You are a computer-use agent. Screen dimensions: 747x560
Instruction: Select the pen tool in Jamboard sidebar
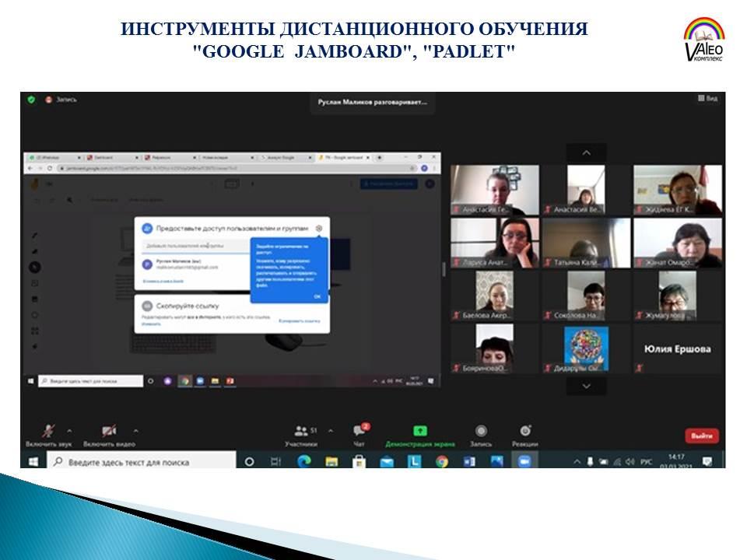35,236
